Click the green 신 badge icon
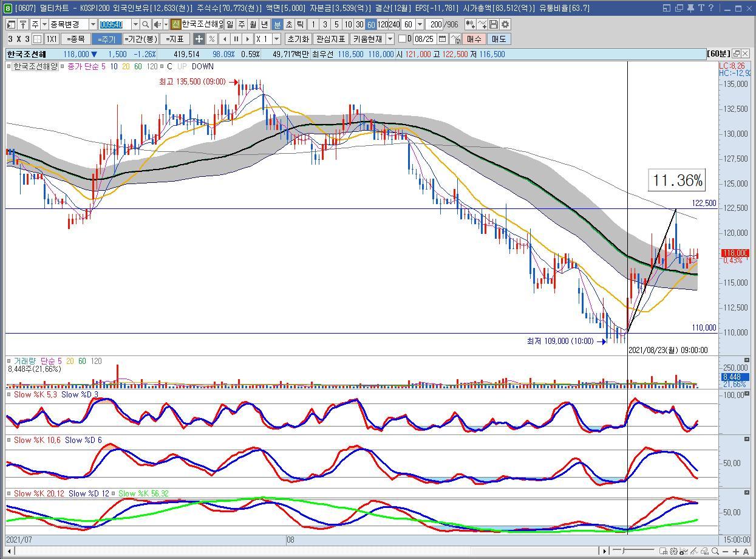The height and width of the screenshot is (559, 756). click(x=175, y=24)
